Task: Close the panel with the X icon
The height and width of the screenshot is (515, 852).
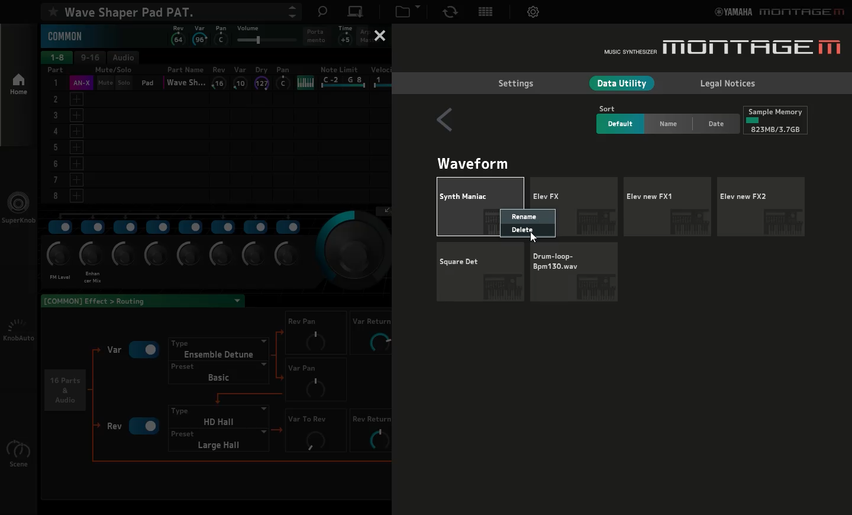Action: click(379, 35)
